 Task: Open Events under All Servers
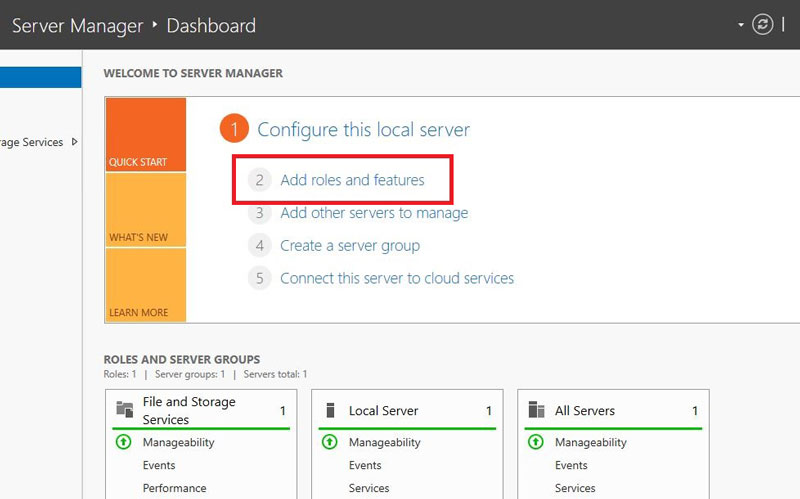(x=571, y=465)
